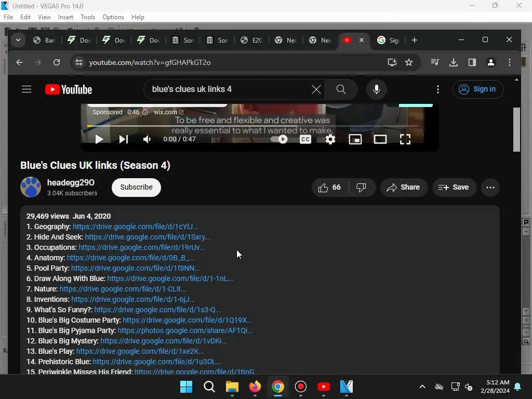Reload the Chrome page
532x399 pixels.
[56, 62]
